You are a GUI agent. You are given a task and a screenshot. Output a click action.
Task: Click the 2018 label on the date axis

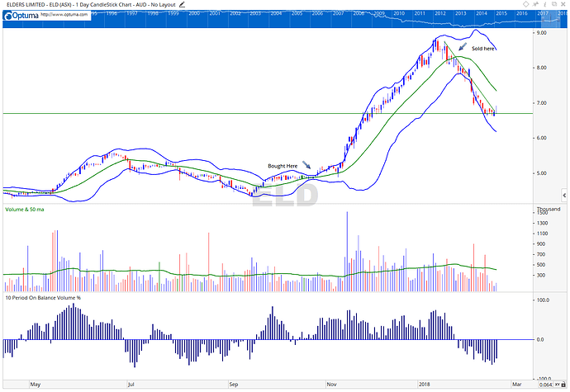[425, 384]
